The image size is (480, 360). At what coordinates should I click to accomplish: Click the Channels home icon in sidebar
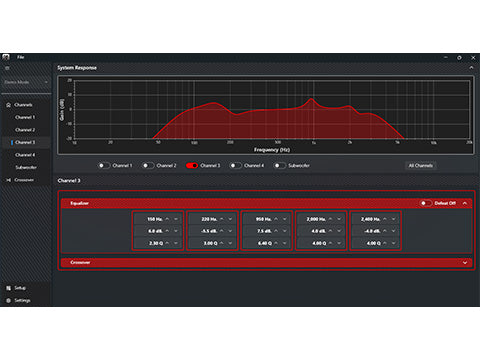[8, 105]
